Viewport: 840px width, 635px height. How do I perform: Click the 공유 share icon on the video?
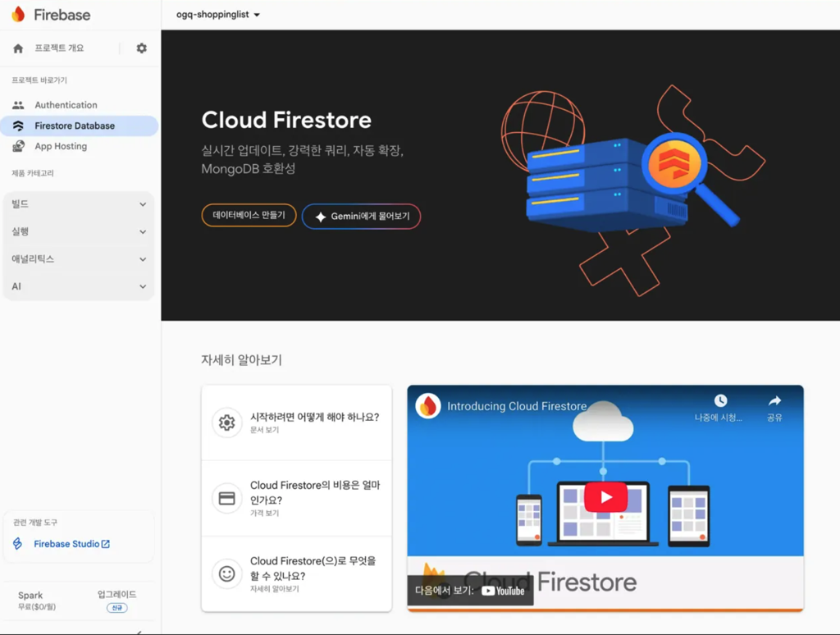point(774,400)
